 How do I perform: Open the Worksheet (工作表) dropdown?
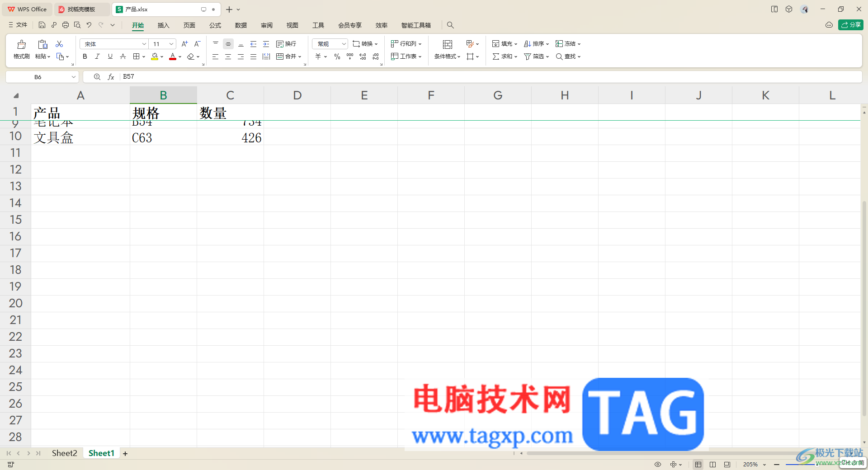[x=406, y=56]
